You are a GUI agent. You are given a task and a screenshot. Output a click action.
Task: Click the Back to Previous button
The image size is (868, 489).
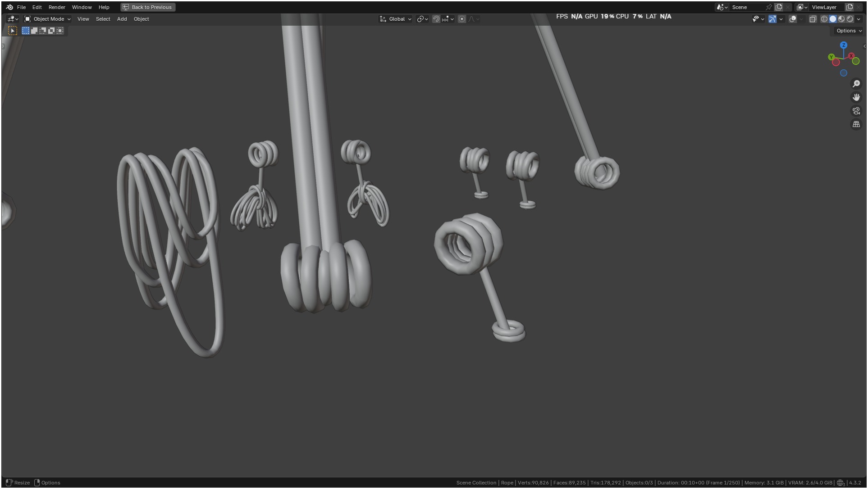coord(148,7)
